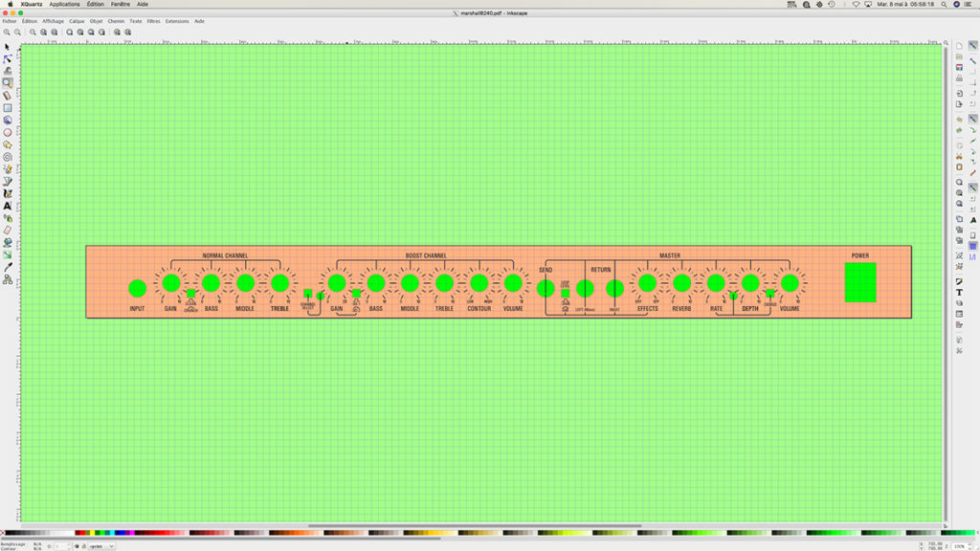Screen dimensions: 980x551
Task: Select the Node editing tool
Action: coord(8,58)
